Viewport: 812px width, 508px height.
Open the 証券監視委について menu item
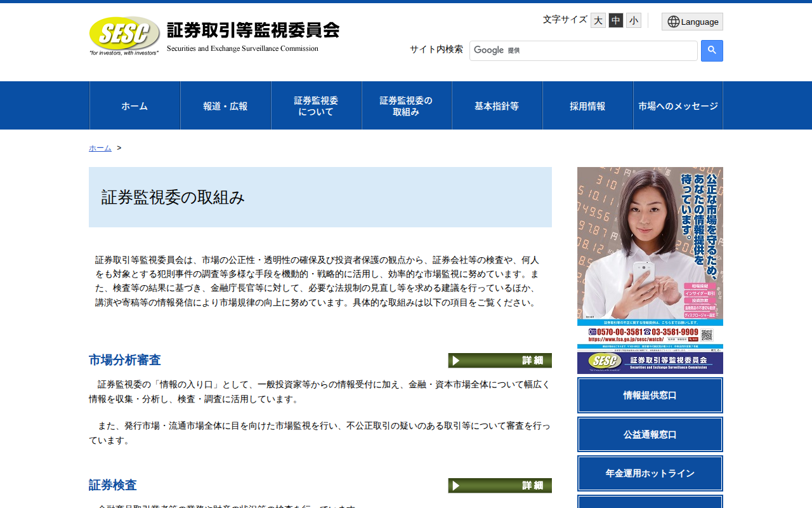(x=317, y=105)
